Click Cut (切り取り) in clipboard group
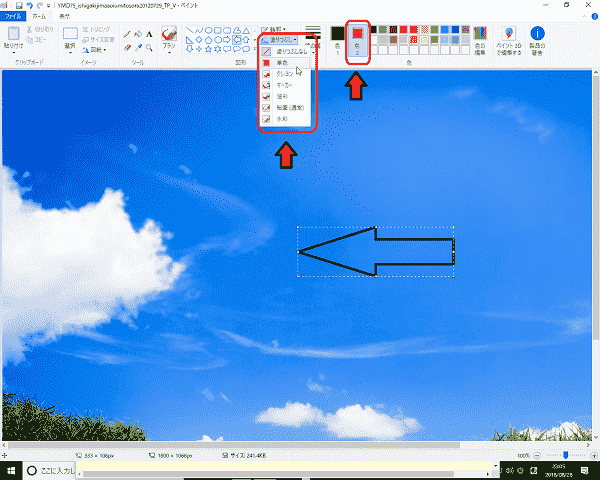This screenshot has height=480, width=600. click(40, 29)
